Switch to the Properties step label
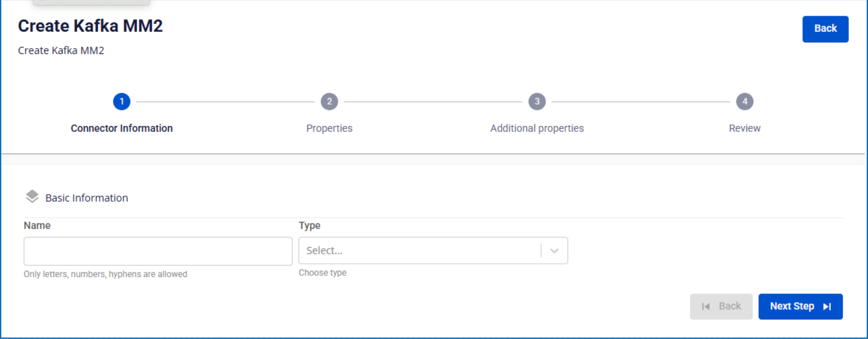 point(329,128)
